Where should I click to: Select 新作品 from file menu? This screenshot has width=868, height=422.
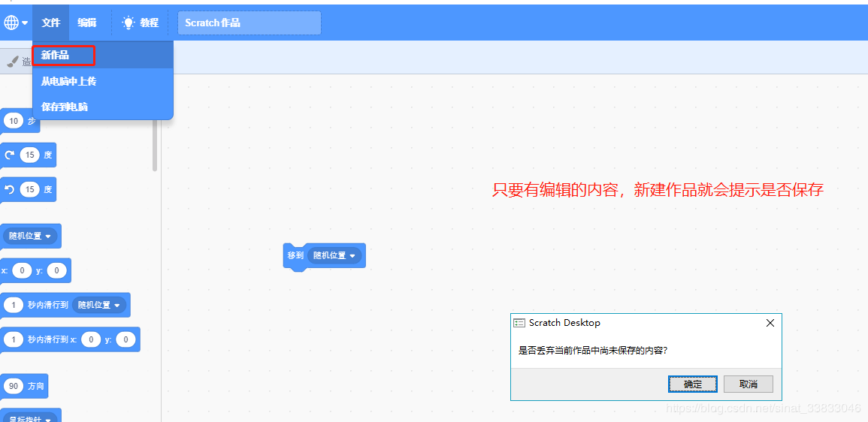103,56
